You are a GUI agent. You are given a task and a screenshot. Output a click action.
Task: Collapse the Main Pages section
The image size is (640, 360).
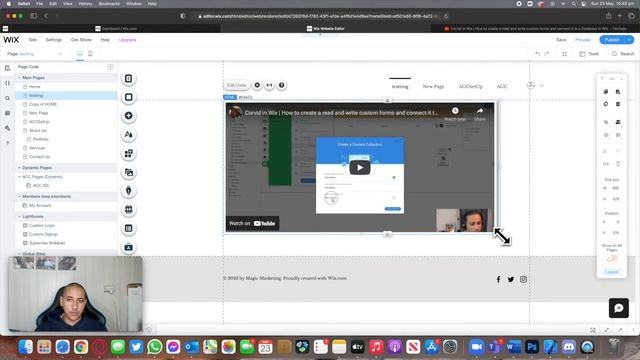point(19,78)
